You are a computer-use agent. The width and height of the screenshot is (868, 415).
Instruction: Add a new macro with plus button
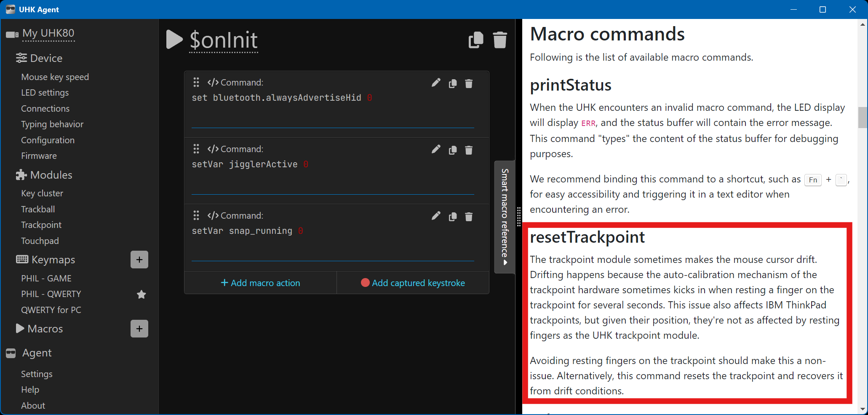click(139, 329)
